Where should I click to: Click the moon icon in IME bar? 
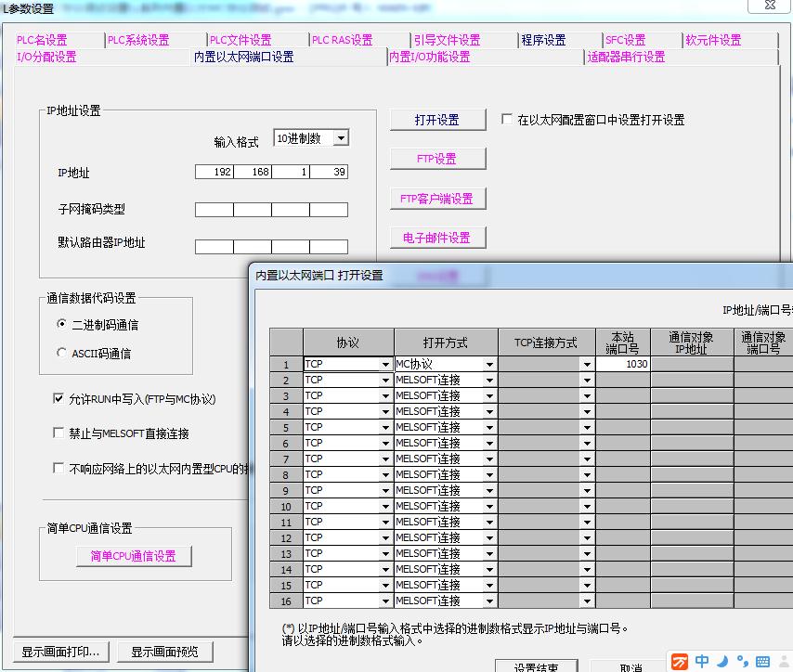pyautogui.click(x=721, y=661)
